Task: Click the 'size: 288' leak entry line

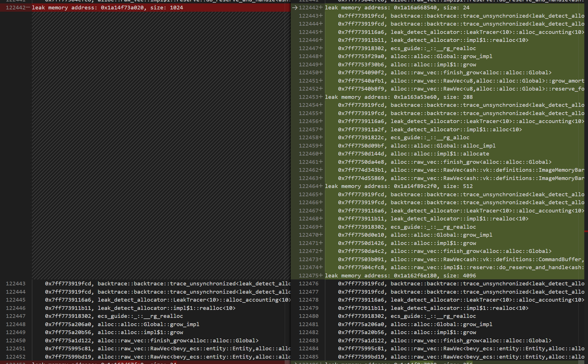Action: click(399, 97)
